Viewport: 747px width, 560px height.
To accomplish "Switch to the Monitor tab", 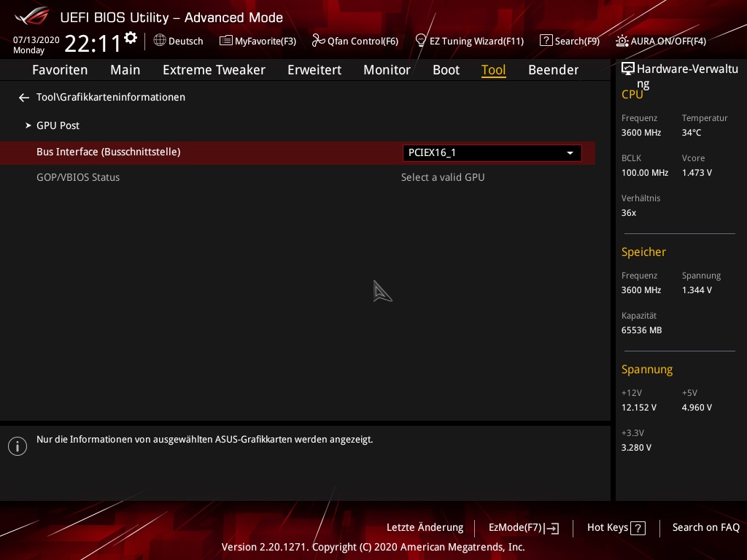I will (x=387, y=70).
